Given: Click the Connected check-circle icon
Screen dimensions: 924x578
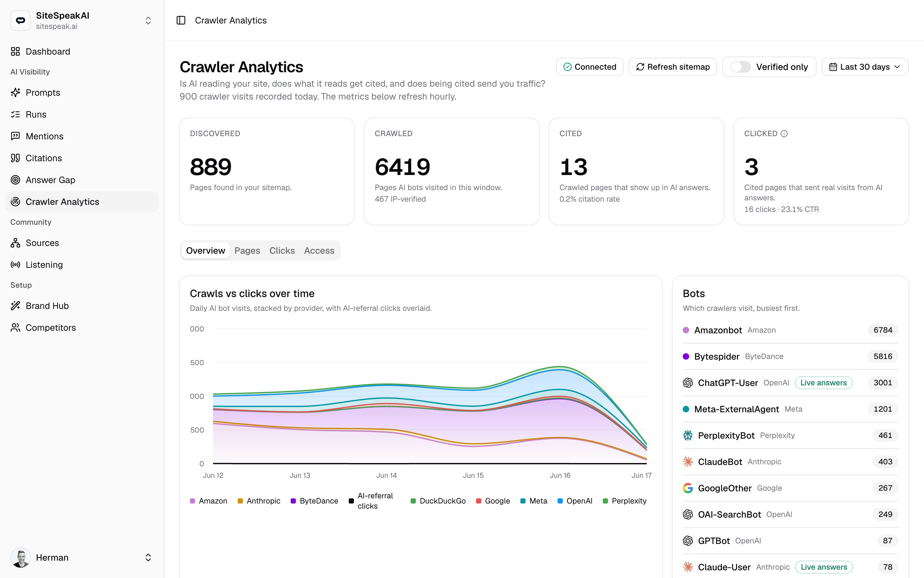Looking at the screenshot, I should tap(567, 67).
